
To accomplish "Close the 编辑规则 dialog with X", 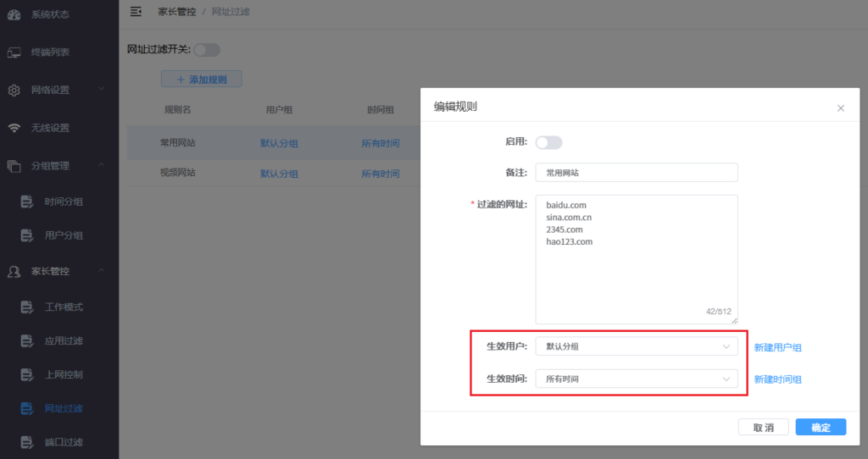I will point(841,108).
